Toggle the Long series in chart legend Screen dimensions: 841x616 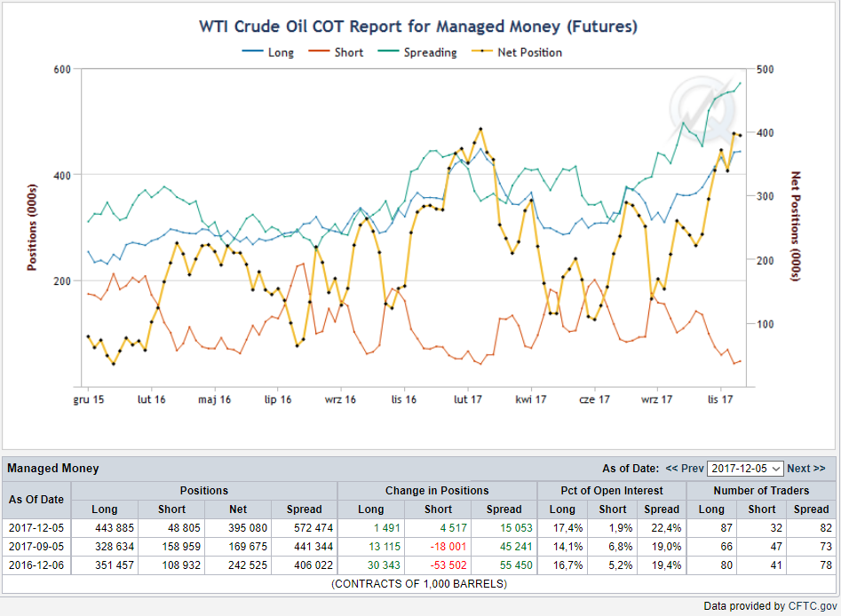268,52
